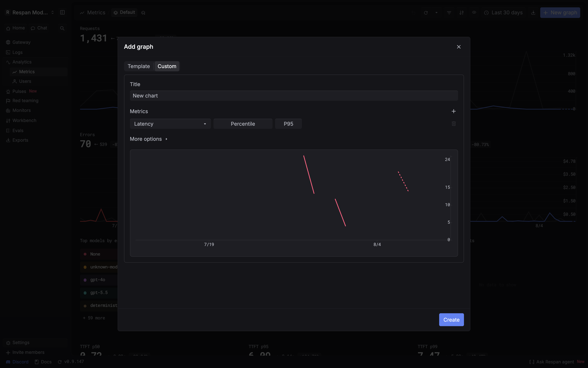Click the New graph button
588x368 pixels.
[560, 13]
